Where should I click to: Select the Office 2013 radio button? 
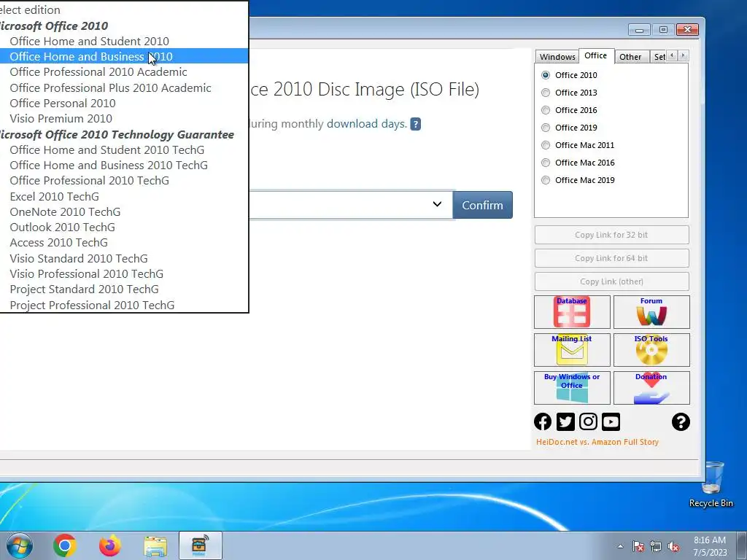[x=546, y=93]
